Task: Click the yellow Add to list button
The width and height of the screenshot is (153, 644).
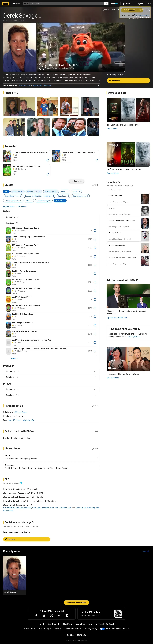Action: (128, 81)
